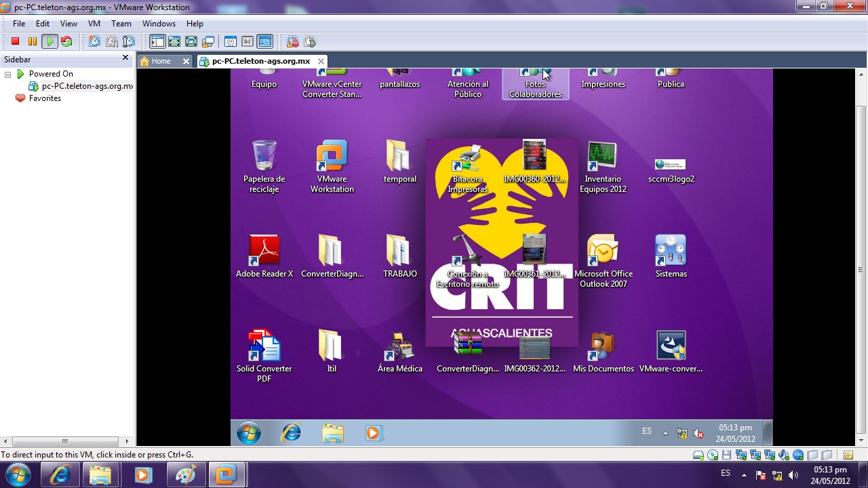Toggle the green Power On toolbar button
868x488 pixels.
pos(50,41)
